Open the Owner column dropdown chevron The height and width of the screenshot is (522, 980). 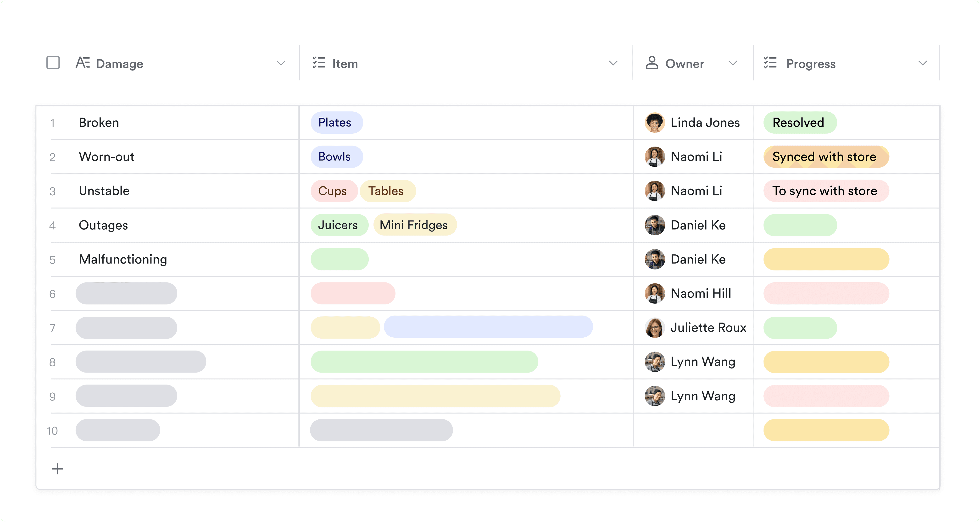(733, 63)
